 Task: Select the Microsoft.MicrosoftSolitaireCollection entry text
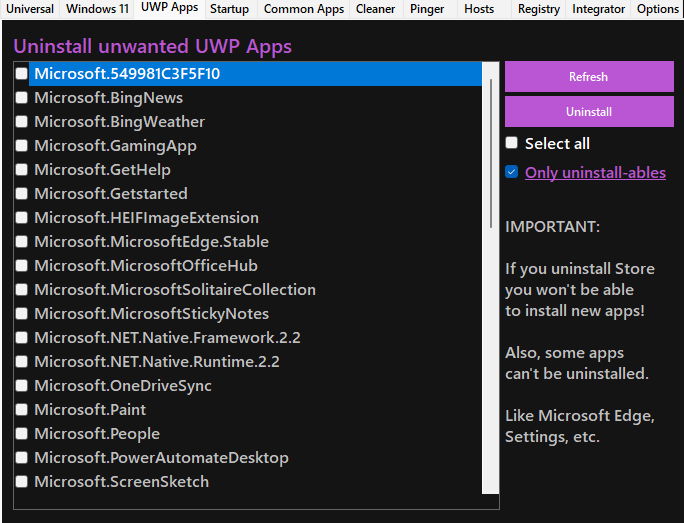tap(175, 290)
